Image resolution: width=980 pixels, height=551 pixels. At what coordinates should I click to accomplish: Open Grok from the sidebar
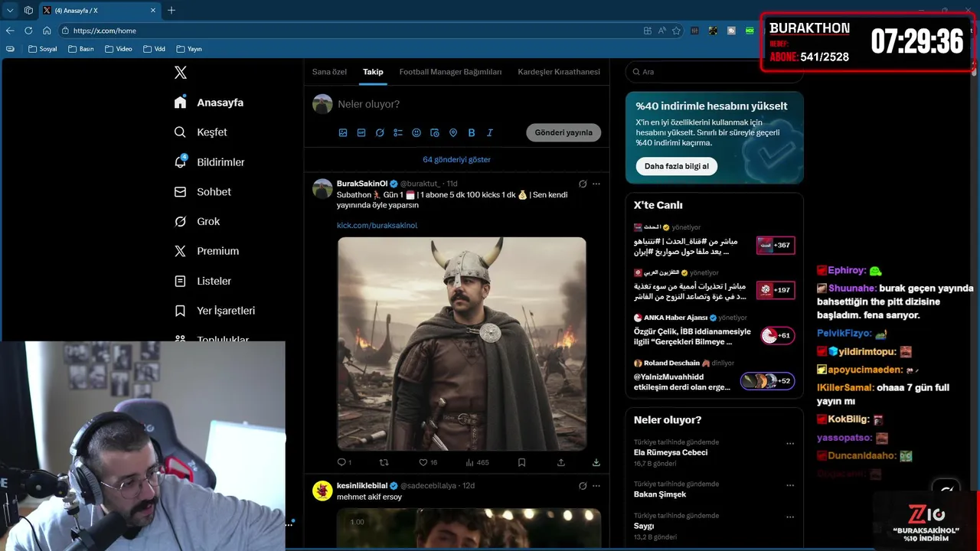[198, 221]
